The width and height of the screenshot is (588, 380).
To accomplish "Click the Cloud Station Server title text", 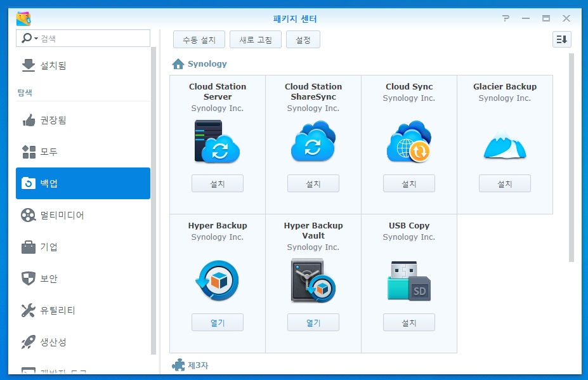I will (x=218, y=91).
